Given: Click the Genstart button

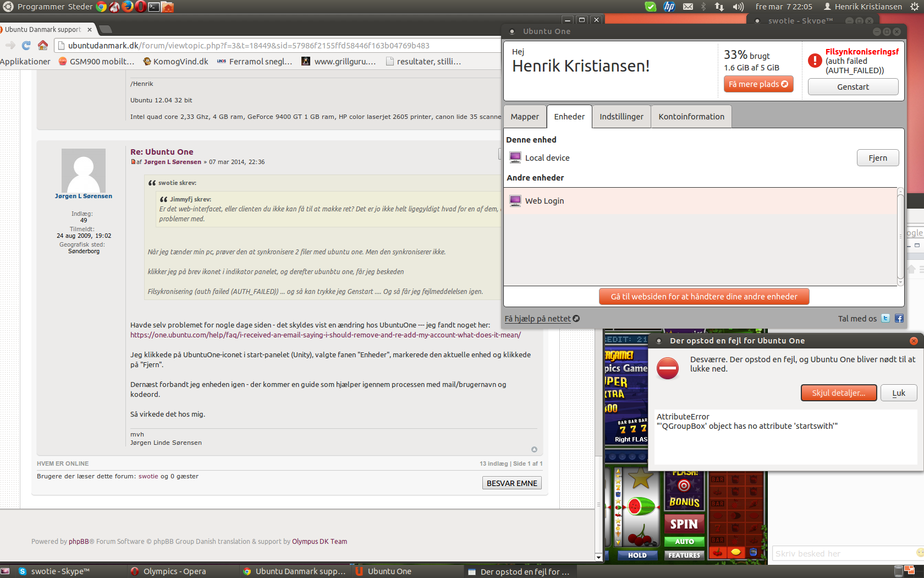Looking at the screenshot, I should [x=853, y=87].
